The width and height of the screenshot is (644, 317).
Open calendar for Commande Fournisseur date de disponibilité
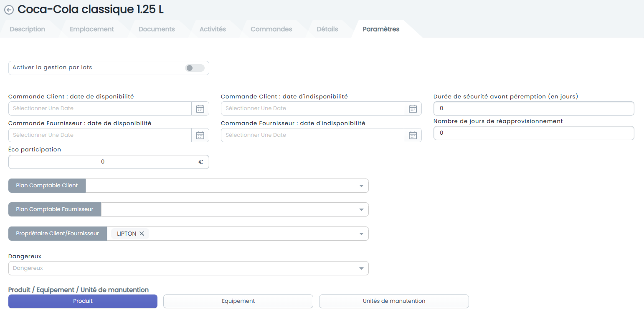[x=200, y=135]
